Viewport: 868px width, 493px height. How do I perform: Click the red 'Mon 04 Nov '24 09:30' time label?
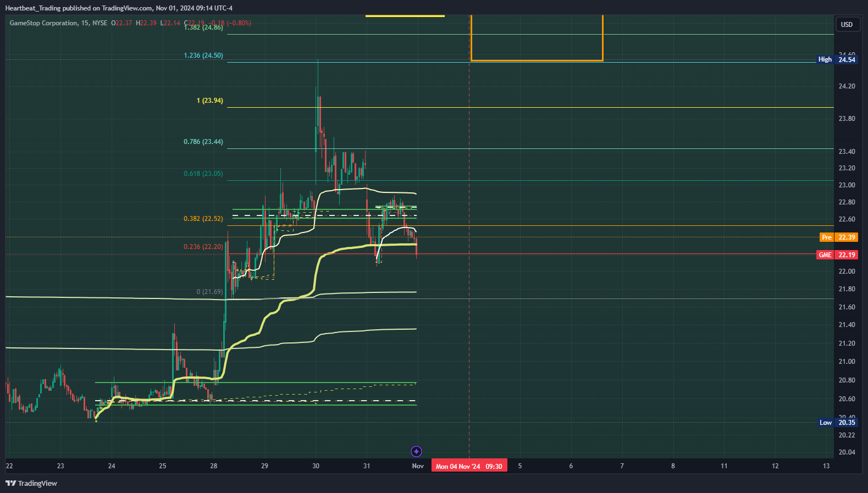[469, 466]
